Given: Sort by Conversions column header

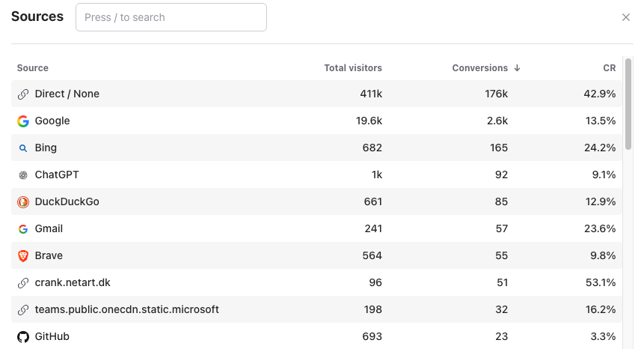Looking at the screenshot, I should click(x=479, y=68).
